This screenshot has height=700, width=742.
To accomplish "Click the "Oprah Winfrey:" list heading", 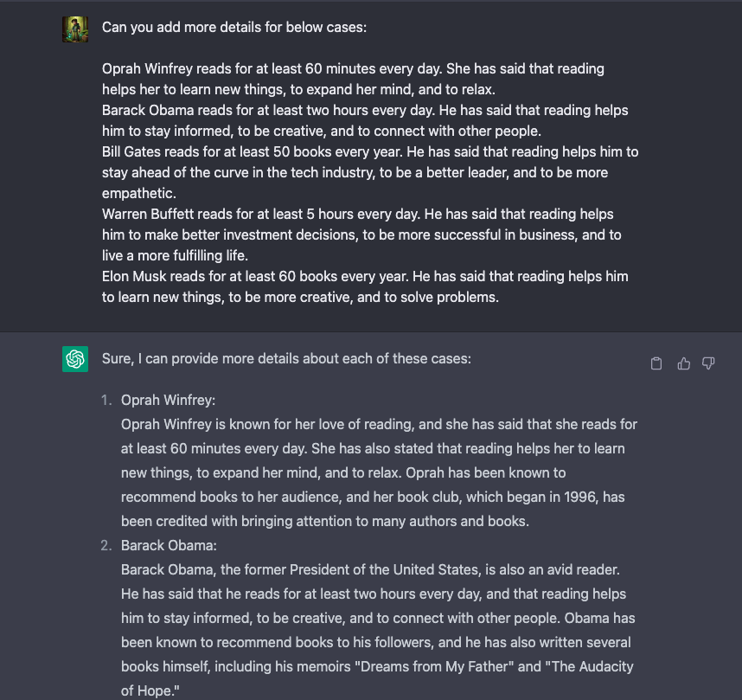I will tap(168, 400).
